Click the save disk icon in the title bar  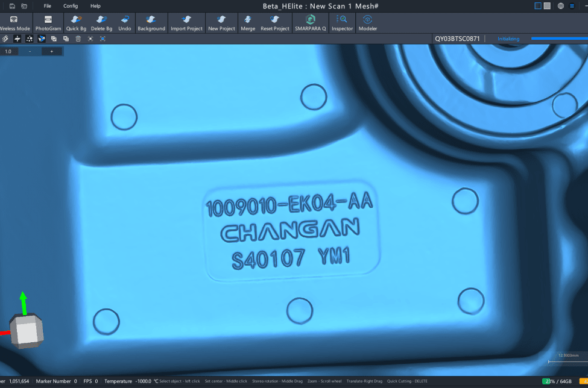13,6
